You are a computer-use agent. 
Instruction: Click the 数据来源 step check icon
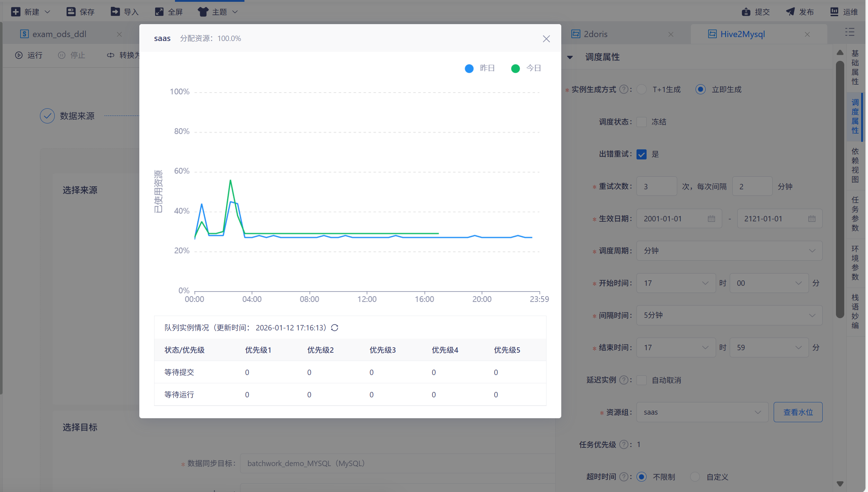(47, 116)
